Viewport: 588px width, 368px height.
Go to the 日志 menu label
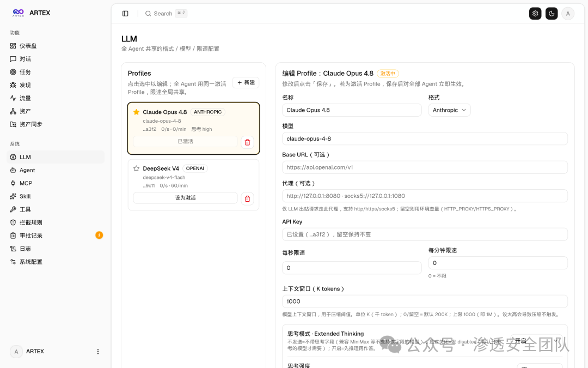pos(25,249)
